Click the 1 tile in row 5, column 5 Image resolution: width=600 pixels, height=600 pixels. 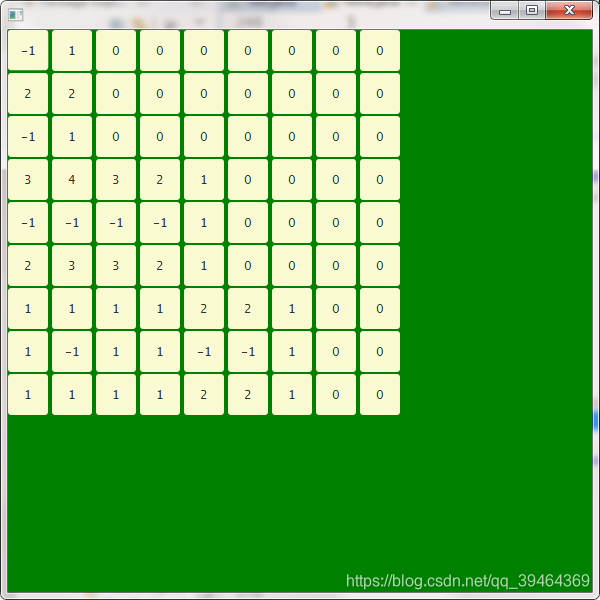click(x=204, y=223)
